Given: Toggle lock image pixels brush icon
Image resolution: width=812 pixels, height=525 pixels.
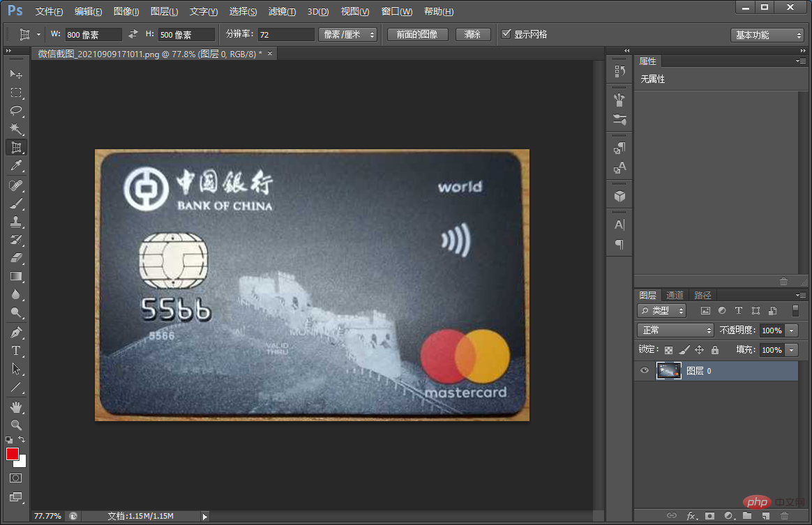Looking at the screenshot, I should (684, 350).
